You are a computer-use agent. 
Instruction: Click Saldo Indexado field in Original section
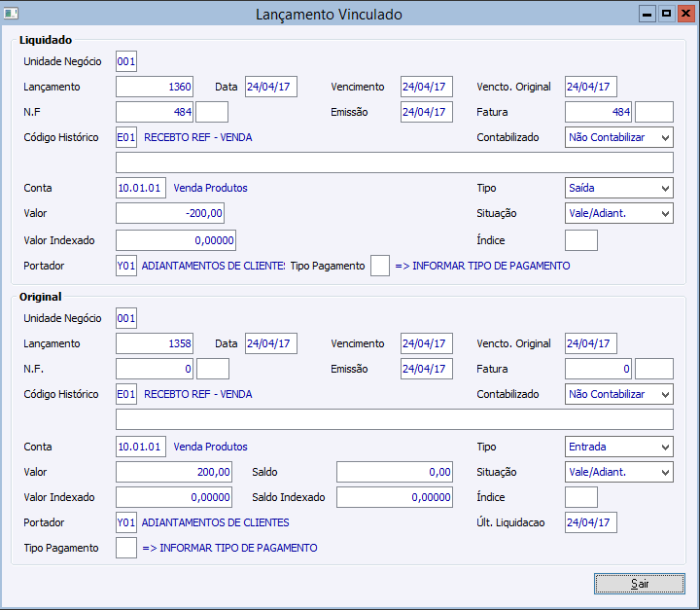[395, 497]
